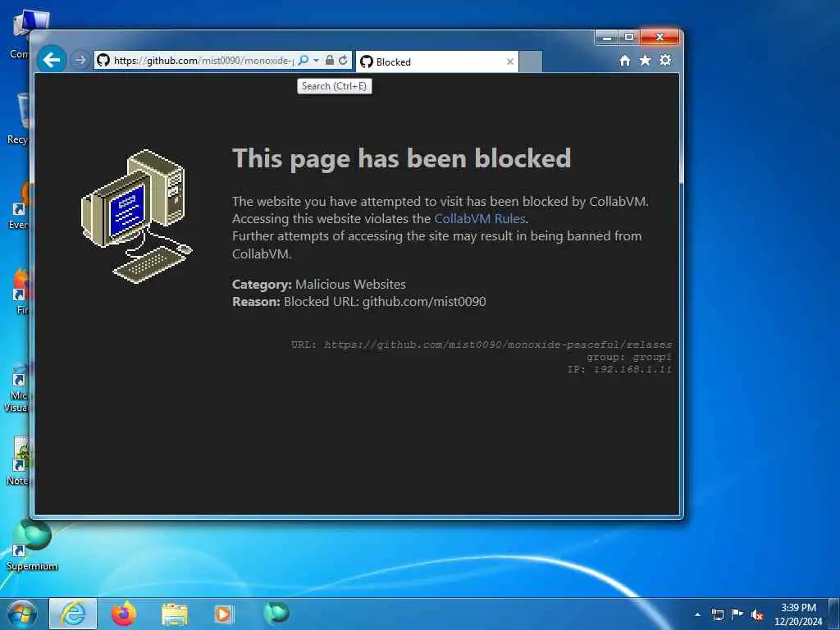Click Internet Explorer taskbar icon
This screenshot has width=840, height=630.
click(73, 614)
